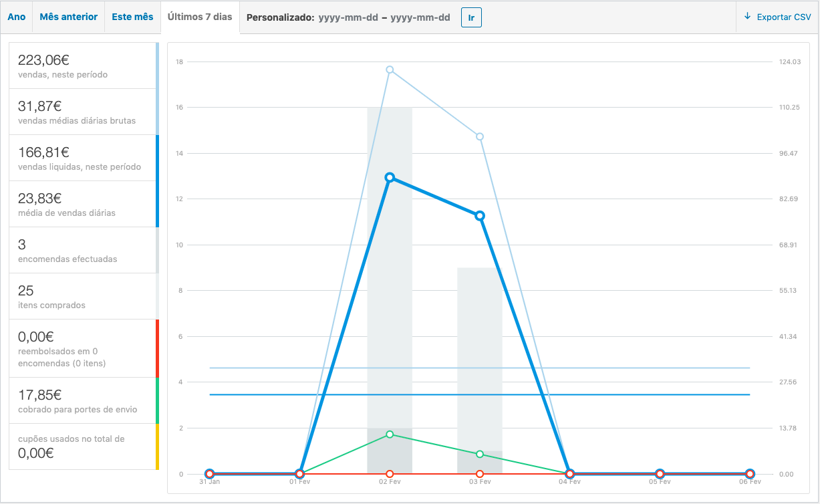Click the cupões usados legend item

click(84, 447)
